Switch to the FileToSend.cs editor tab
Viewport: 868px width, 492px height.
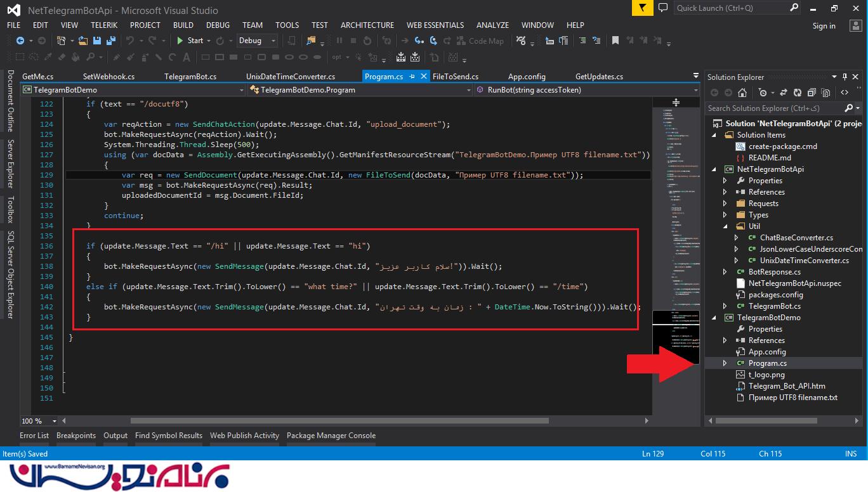[x=455, y=77]
